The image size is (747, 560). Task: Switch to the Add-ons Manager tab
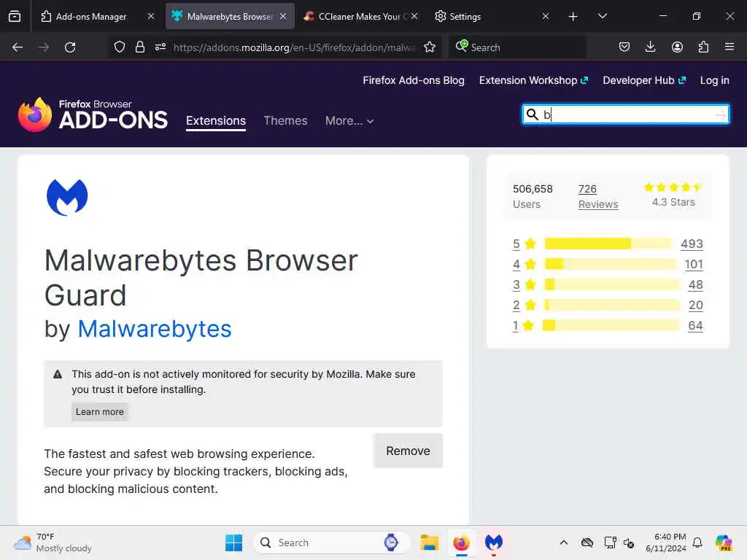[x=91, y=16]
